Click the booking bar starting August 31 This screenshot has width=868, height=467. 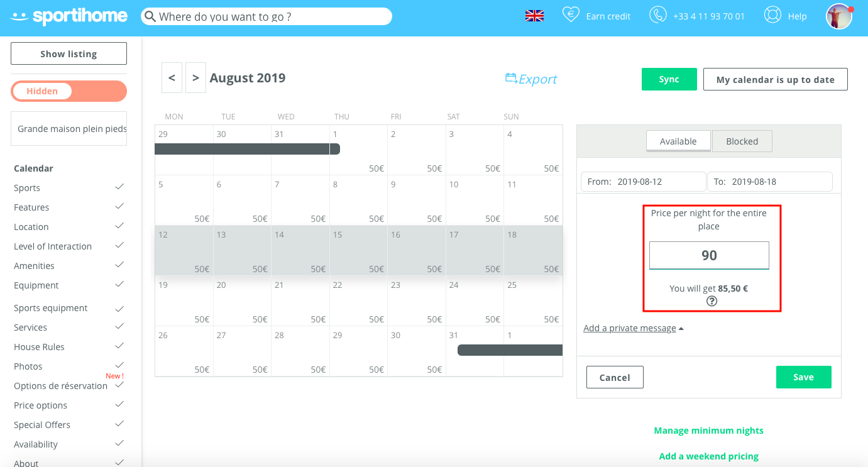tap(510, 350)
